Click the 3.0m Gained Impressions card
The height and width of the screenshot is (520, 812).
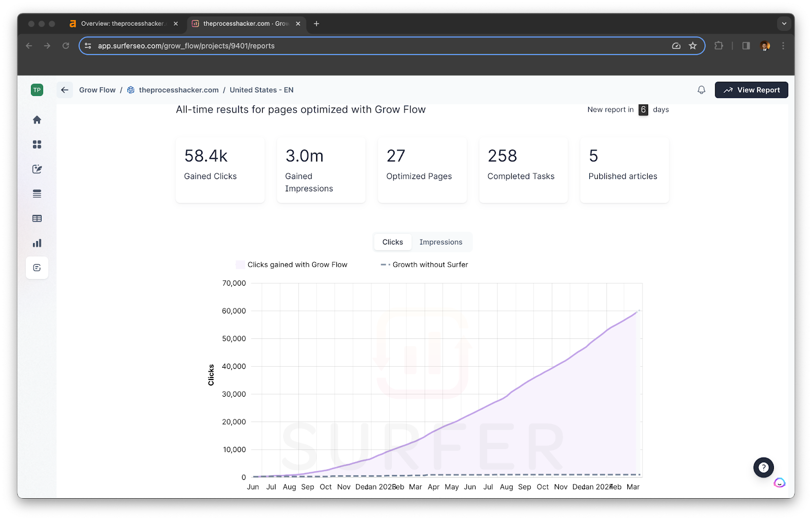coord(321,170)
